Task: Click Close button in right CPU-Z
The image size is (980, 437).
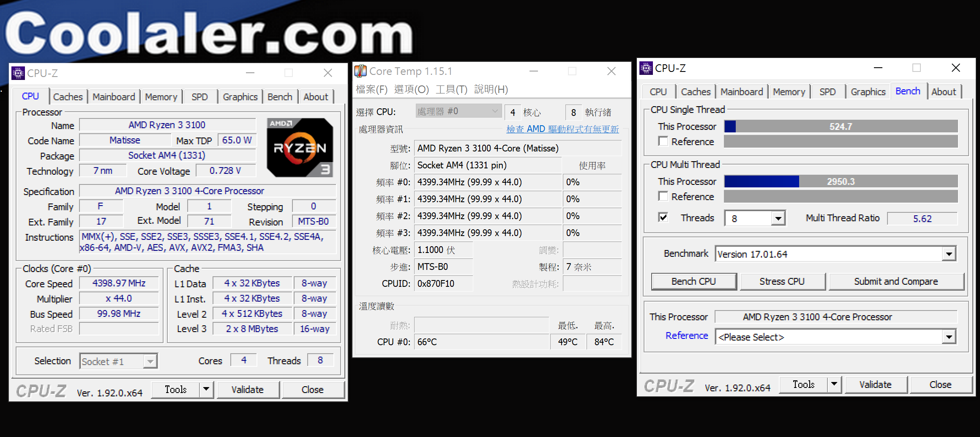Action: coord(941,384)
